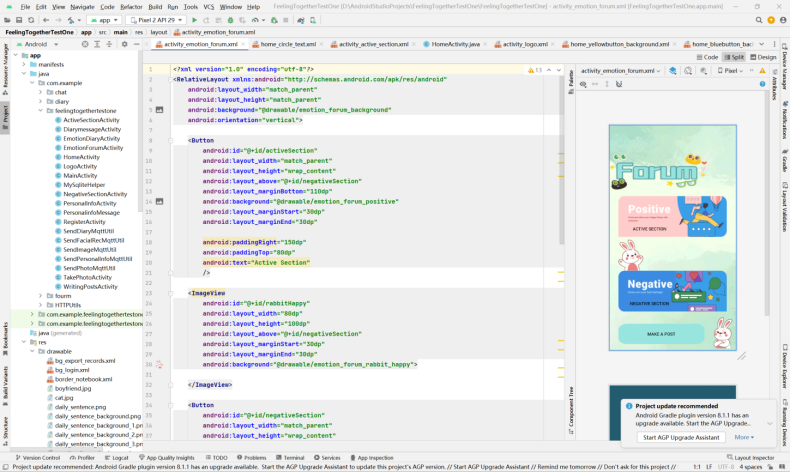This screenshot has height=473, width=791.
Task: Switch editor to Split view mode
Action: (x=733, y=57)
